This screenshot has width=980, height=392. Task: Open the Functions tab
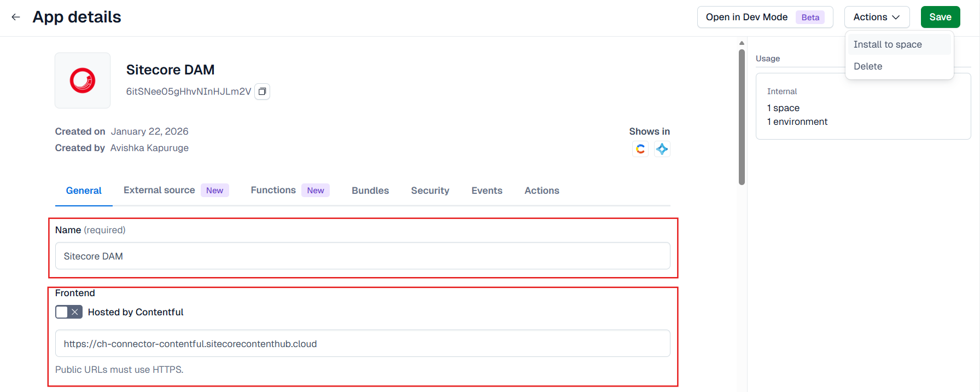pos(290,190)
